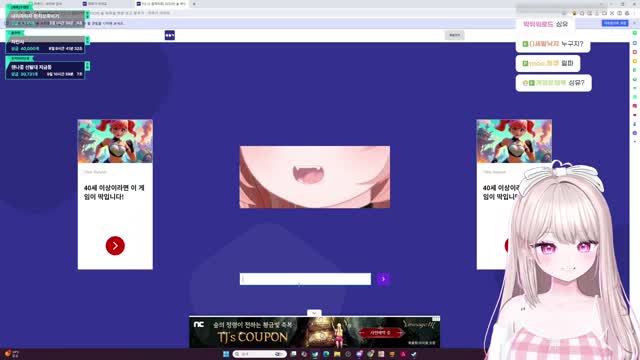This screenshot has width=640, height=360.
Task: Open the profile avatar icon in the browser toolbar
Action: tap(627, 13)
